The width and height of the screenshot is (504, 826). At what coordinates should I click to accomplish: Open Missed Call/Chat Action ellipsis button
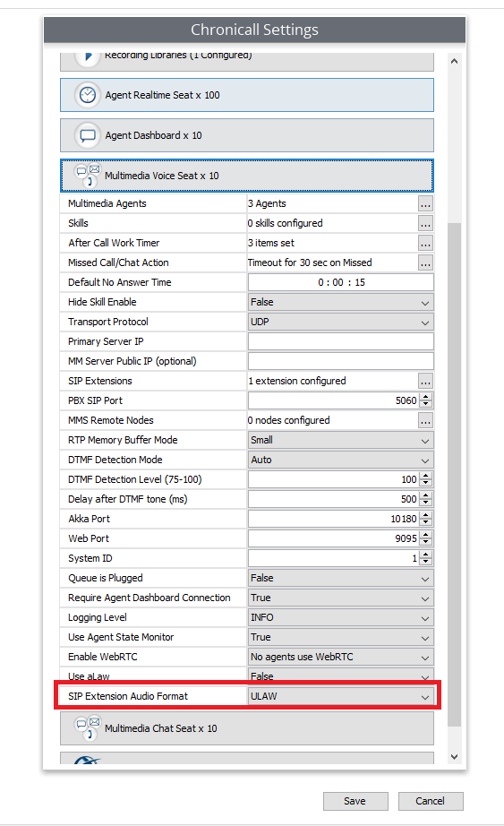coord(425,262)
